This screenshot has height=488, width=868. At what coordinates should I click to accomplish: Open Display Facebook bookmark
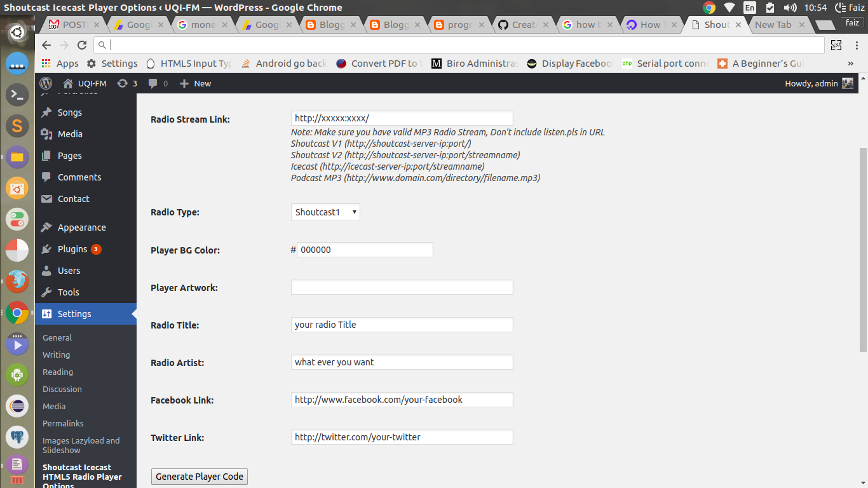point(570,64)
